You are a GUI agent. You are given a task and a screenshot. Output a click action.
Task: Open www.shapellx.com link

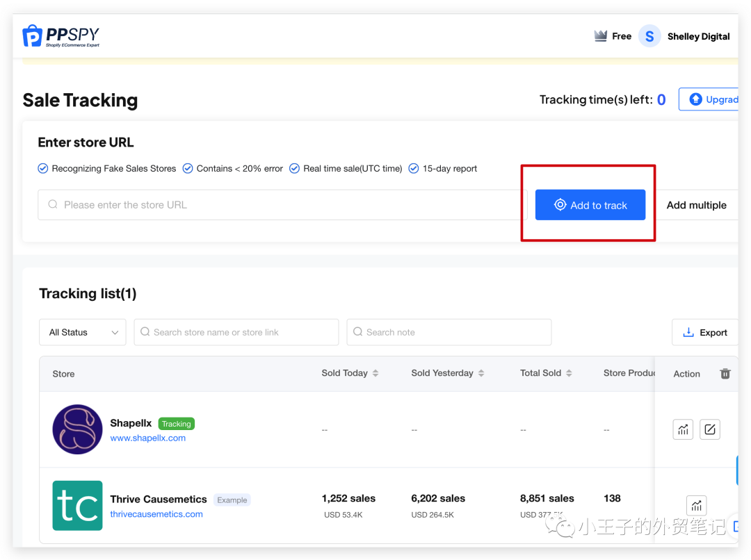pyautogui.click(x=148, y=438)
